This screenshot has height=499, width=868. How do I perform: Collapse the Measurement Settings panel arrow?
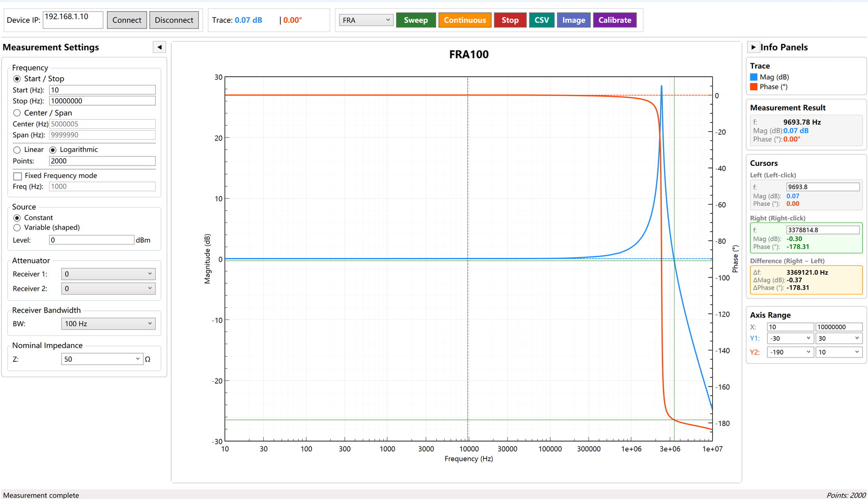[159, 47]
